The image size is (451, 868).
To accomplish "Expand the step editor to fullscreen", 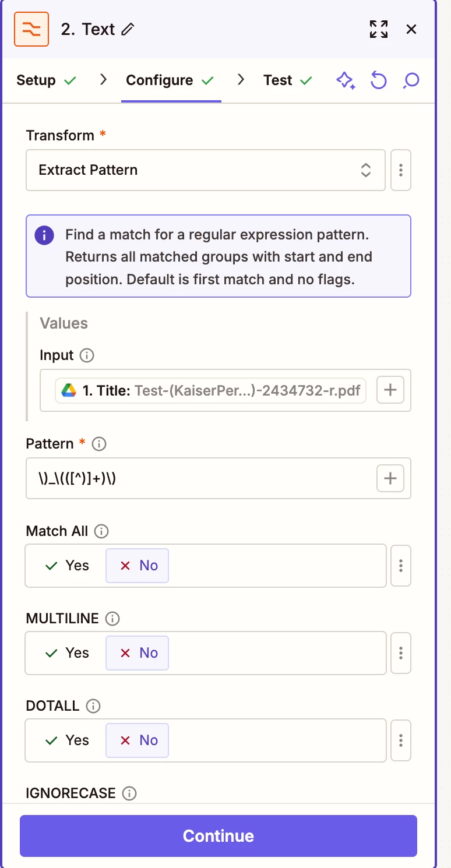I will coord(378,29).
